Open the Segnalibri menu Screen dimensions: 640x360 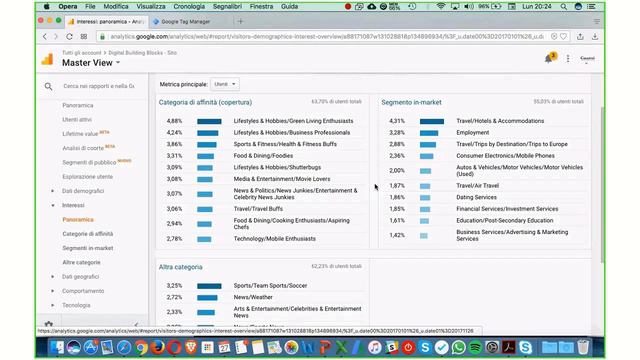click(x=227, y=7)
